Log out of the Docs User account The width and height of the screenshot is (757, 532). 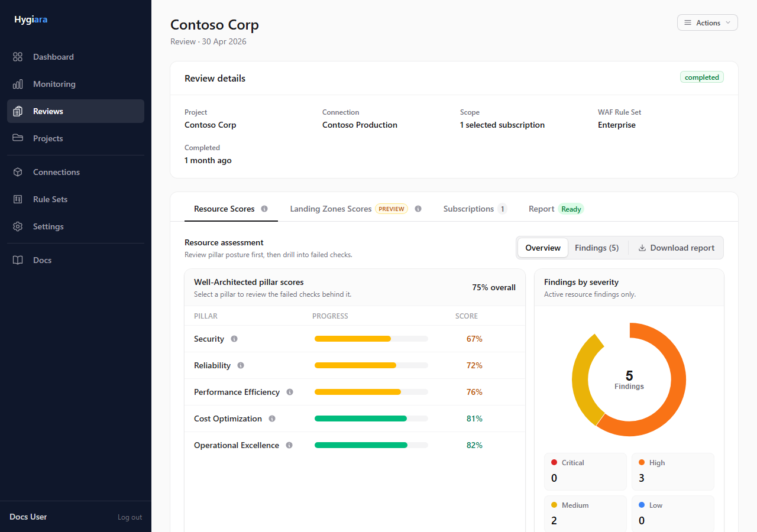pyautogui.click(x=130, y=517)
